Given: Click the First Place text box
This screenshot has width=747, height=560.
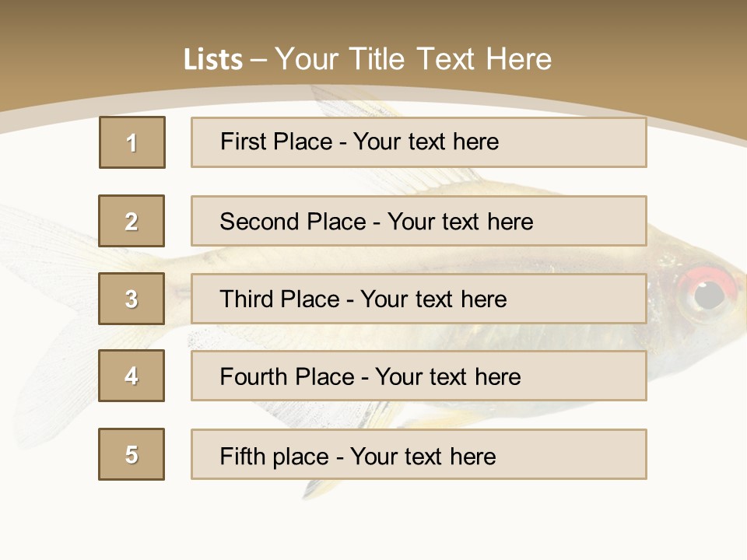Looking at the screenshot, I should pos(419,142).
